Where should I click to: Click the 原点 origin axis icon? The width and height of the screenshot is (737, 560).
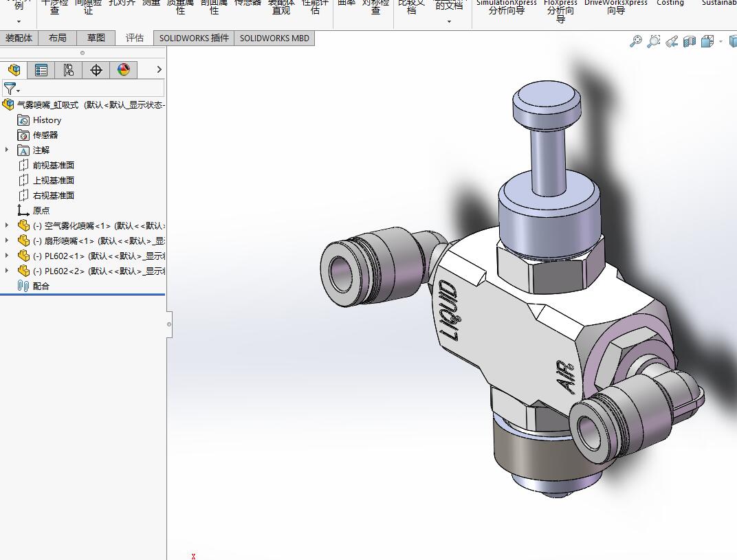click(x=23, y=210)
